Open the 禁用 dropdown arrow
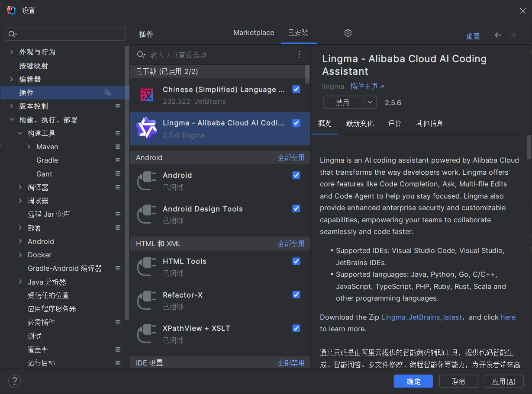Image resolution: width=532 pixels, height=394 pixels. tap(370, 103)
